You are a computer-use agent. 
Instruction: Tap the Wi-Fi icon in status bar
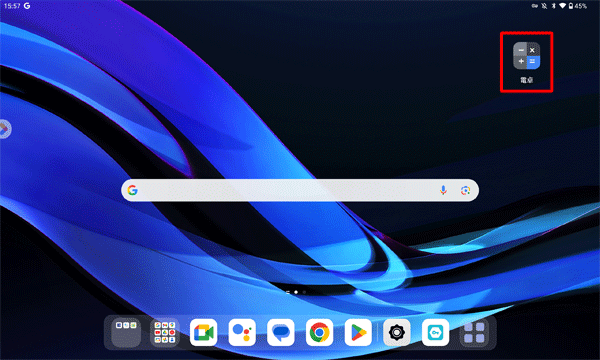click(x=562, y=6)
